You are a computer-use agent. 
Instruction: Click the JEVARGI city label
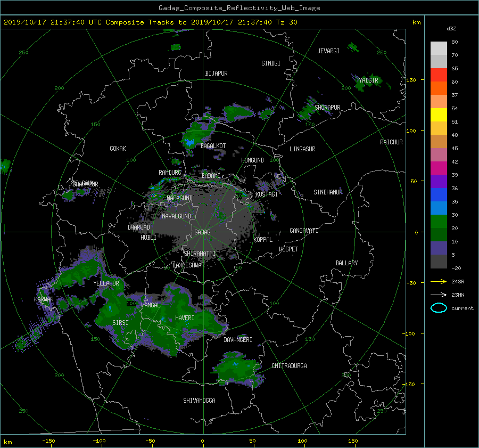click(328, 51)
